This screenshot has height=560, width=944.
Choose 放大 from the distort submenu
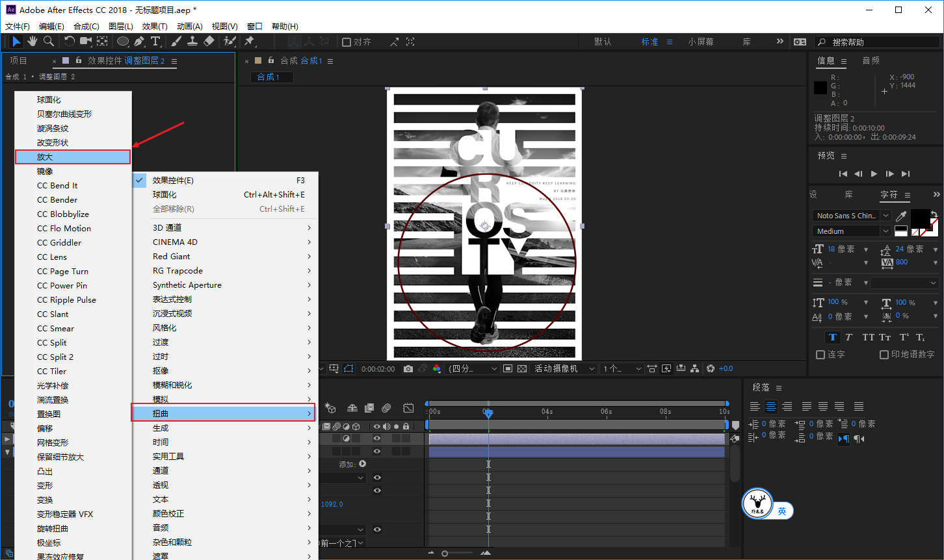[x=73, y=157]
